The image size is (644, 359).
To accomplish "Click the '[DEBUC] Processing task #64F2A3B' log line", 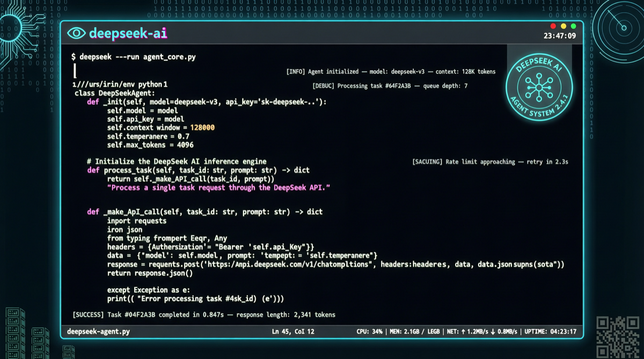I will point(390,86).
